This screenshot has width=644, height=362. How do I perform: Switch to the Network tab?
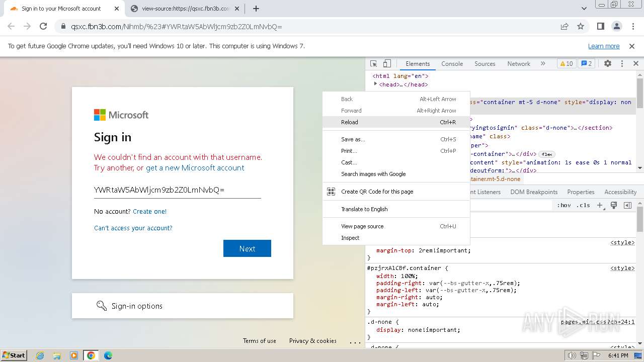pos(519,64)
